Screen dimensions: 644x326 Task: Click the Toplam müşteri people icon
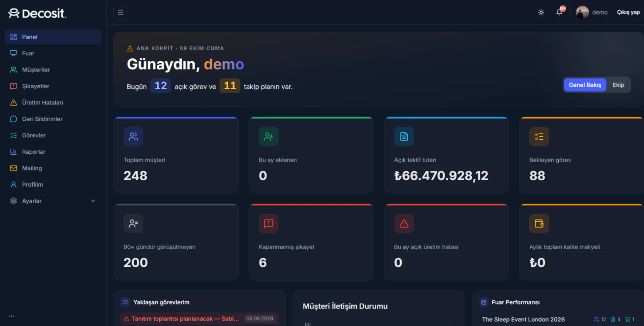coord(133,136)
